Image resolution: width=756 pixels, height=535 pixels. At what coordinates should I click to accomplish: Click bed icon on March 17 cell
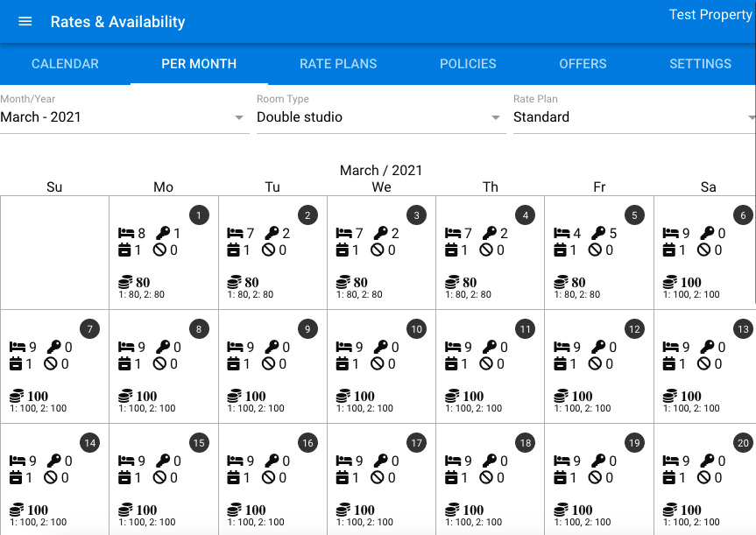[344, 461]
